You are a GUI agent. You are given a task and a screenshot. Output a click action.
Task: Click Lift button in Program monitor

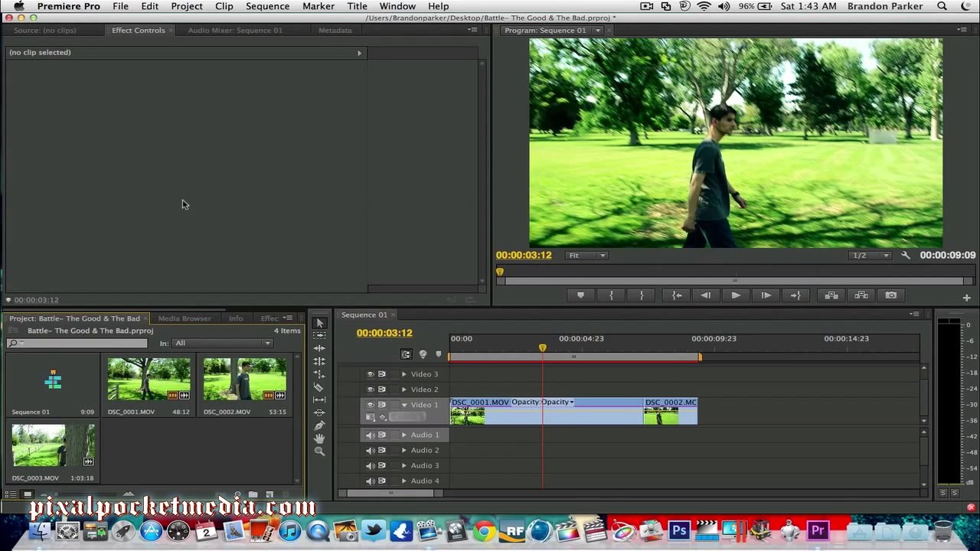pos(831,295)
